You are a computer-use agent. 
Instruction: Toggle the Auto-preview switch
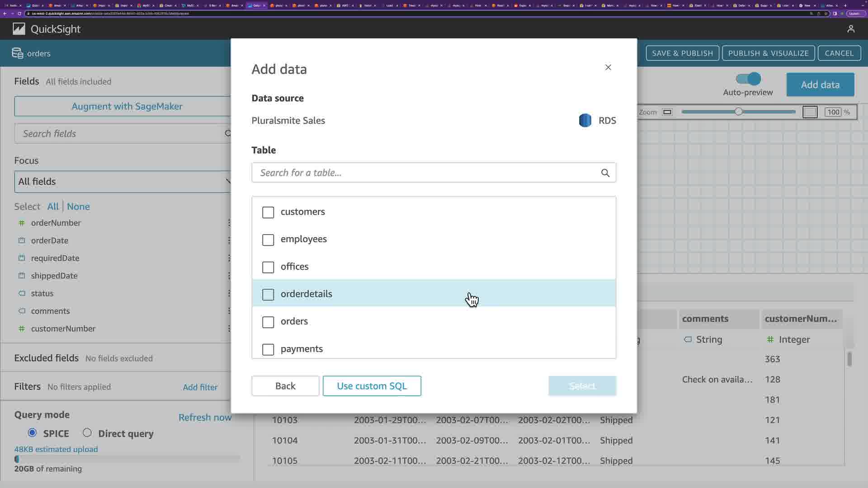click(x=748, y=79)
